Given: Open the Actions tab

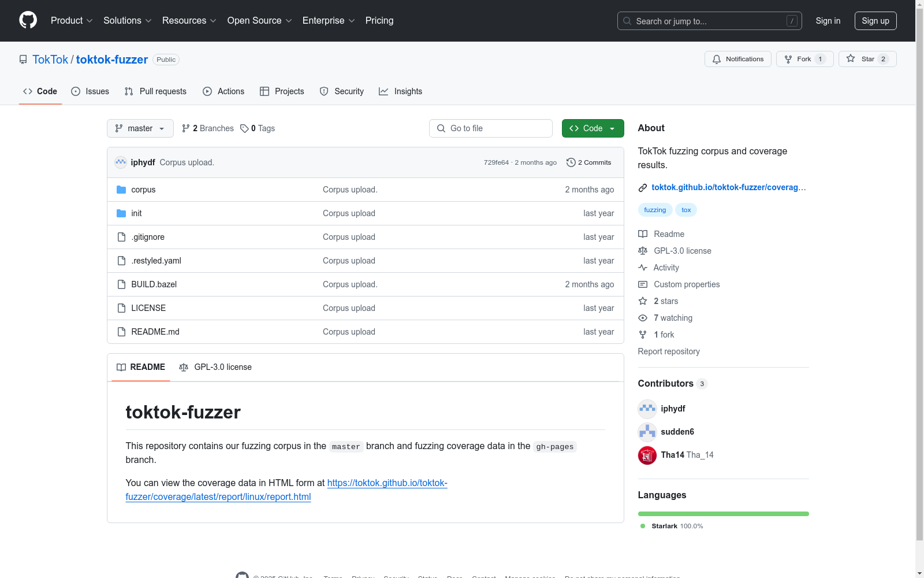Looking at the screenshot, I should (223, 91).
